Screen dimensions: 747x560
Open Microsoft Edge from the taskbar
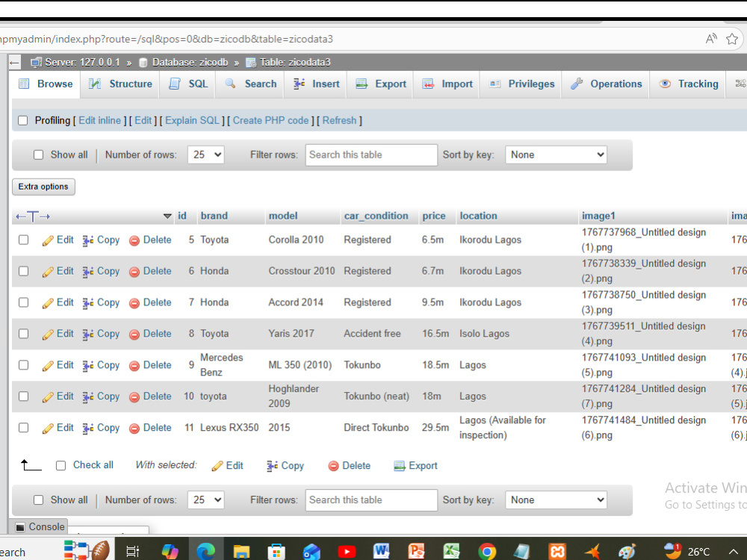click(206, 551)
